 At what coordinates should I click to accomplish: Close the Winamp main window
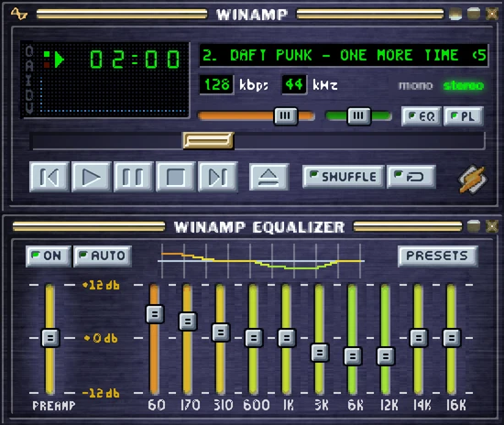tap(492, 14)
